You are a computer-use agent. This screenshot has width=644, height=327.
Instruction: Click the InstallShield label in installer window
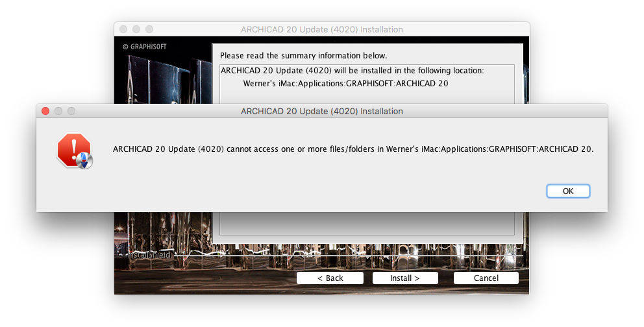coord(149,255)
